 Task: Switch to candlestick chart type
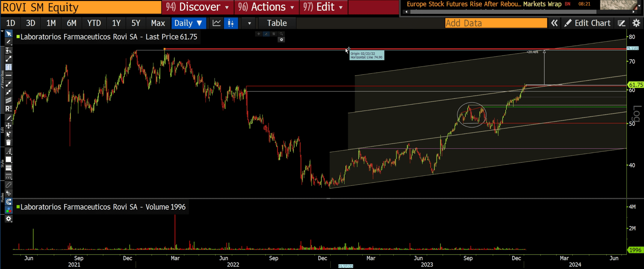pos(231,23)
